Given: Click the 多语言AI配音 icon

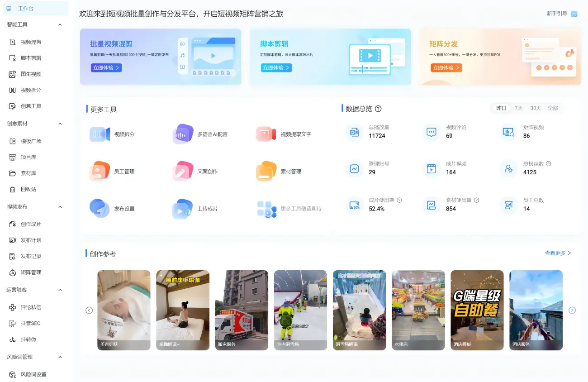Looking at the screenshot, I should [x=183, y=134].
